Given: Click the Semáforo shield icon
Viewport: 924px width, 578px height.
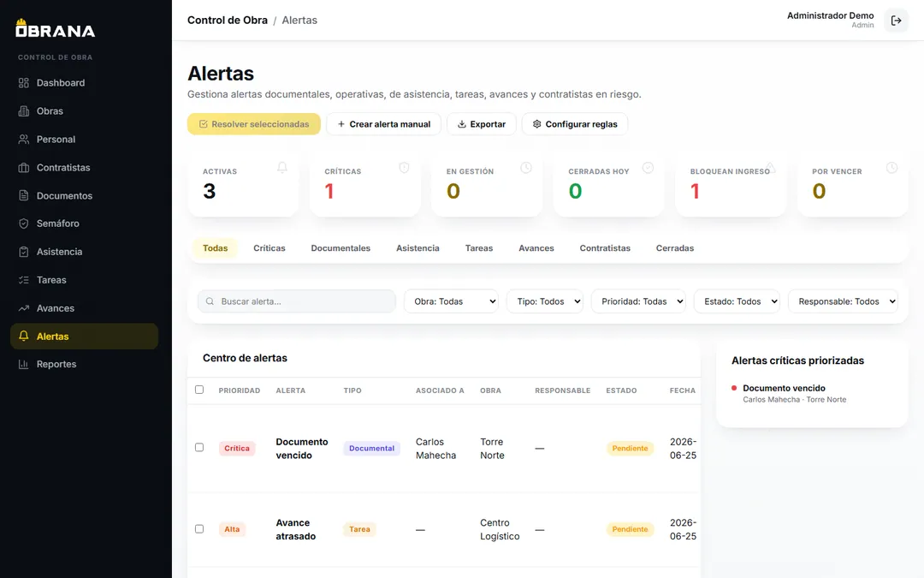Looking at the screenshot, I should tap(24, 223).
